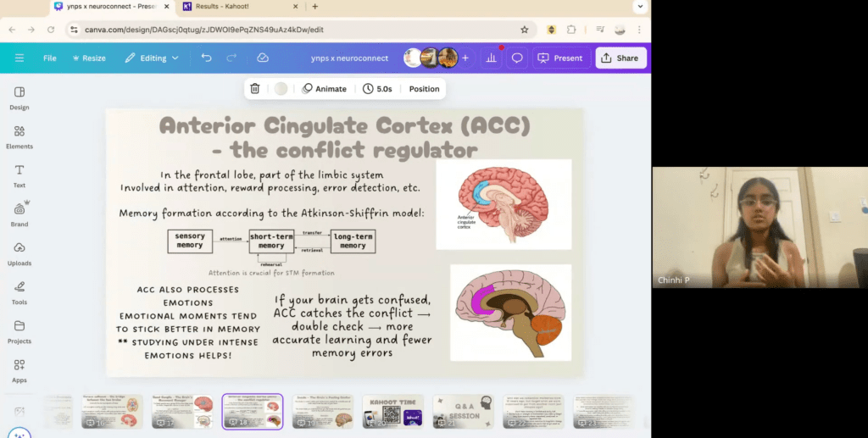Click the Share button
Viewport: 868px width, 438px height.
620,58
